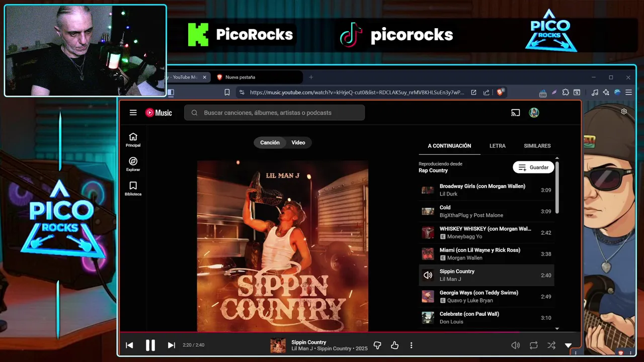Image resolution: width=644 pixels, height=362 pixels.
Task: Switch to Canción mode
Action: pyautogui.click(x=270, y=143)
